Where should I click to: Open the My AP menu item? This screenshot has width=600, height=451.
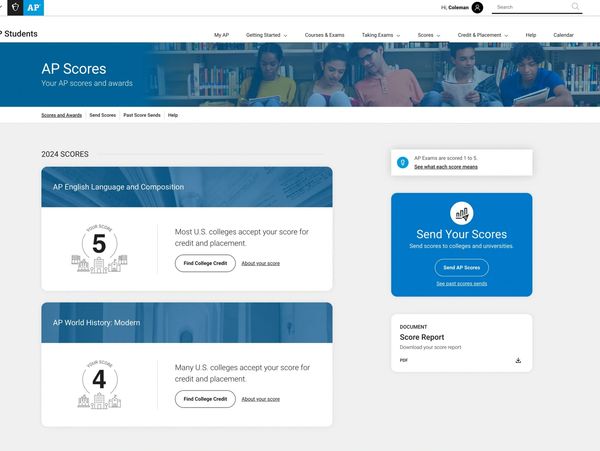click(x=221, y=35)
